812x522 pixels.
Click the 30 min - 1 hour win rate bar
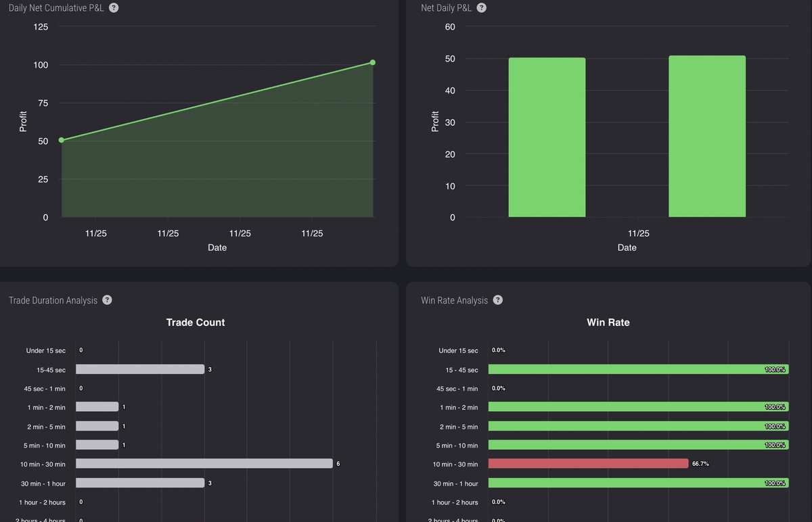click(x=638, y=483)
